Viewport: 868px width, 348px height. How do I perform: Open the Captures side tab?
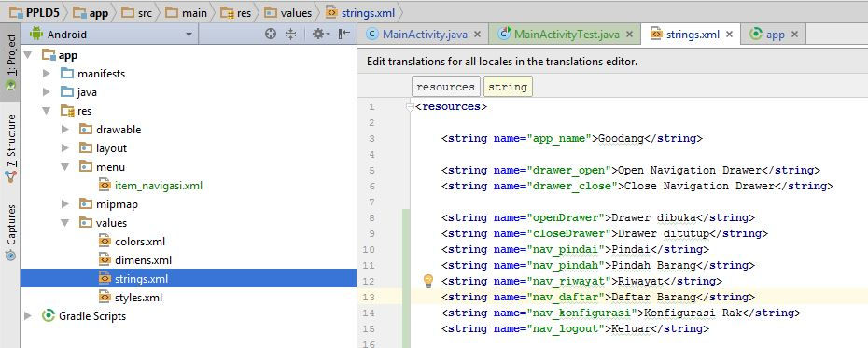10,232
